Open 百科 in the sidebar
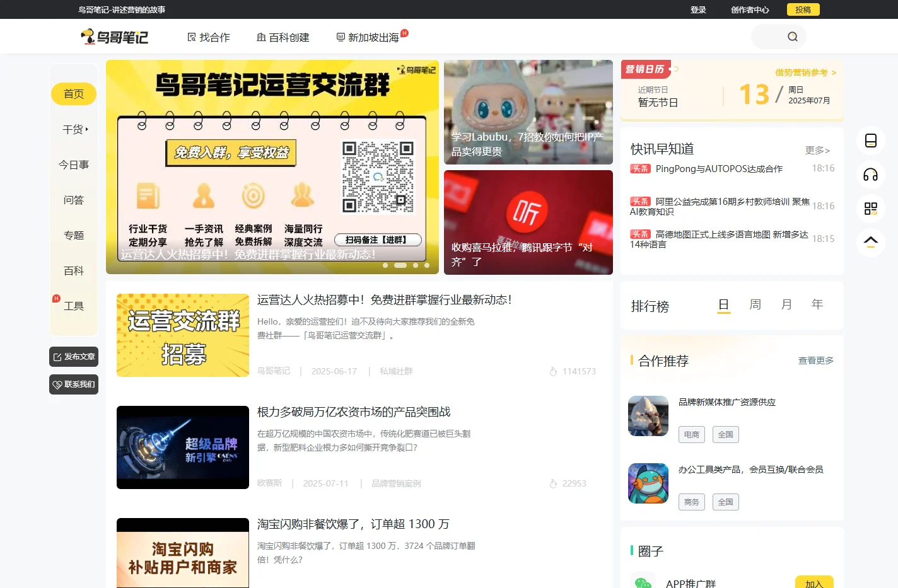 (74, 270)
